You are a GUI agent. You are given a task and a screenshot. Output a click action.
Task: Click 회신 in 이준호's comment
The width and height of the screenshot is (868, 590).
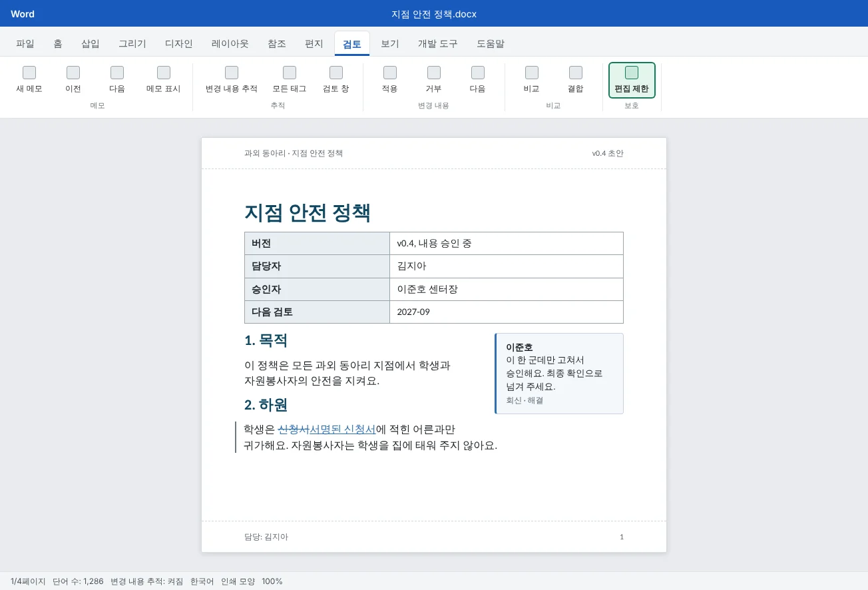514,400
